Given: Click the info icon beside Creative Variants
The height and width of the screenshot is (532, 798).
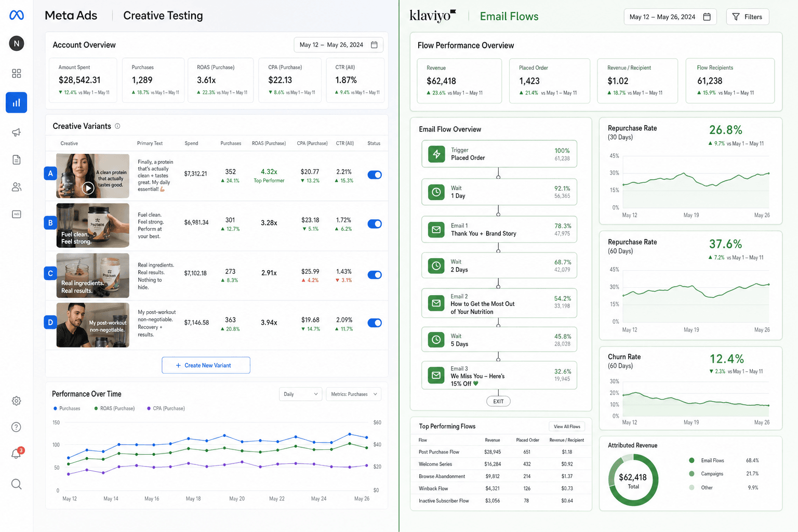Looking at the screenshot, I should pyautogui.click(x=117, y=126).
